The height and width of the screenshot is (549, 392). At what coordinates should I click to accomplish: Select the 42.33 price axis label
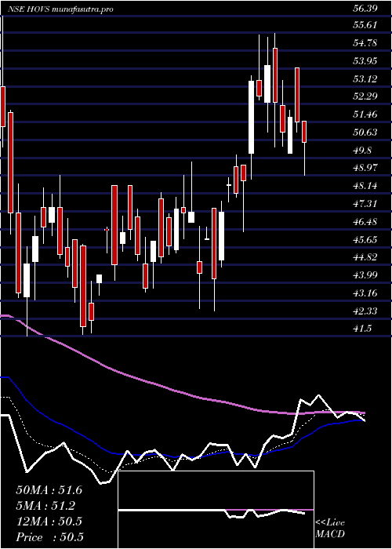pos(365,311)
